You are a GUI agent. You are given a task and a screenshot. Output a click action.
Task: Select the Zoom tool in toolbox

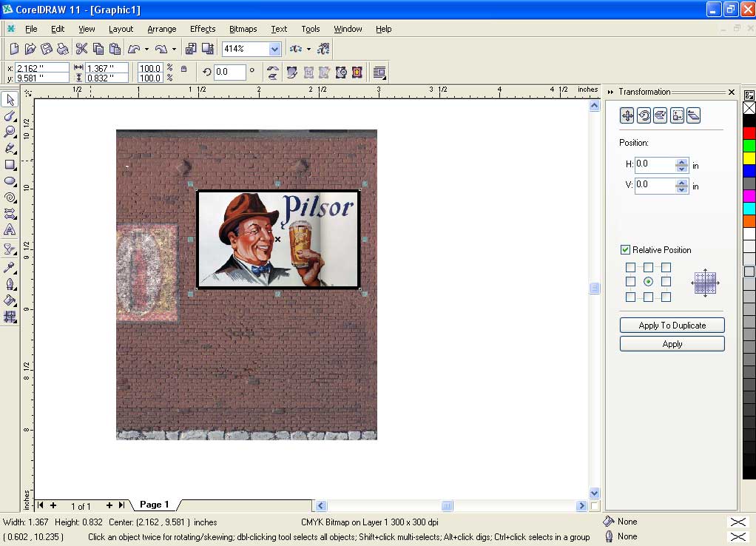[x=10, y=132]
